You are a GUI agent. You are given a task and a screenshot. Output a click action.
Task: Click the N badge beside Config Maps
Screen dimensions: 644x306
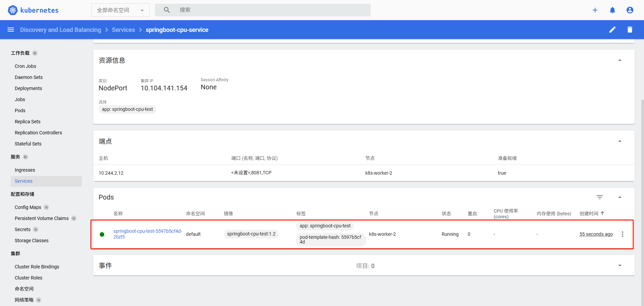[x=46, y=207]
